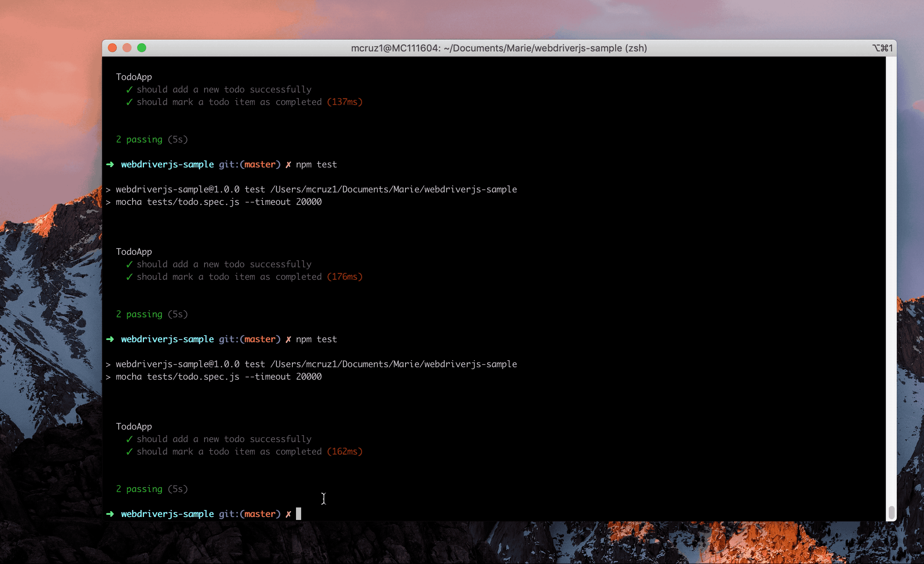Click the red (137ms) duration text

coord(344,102)
